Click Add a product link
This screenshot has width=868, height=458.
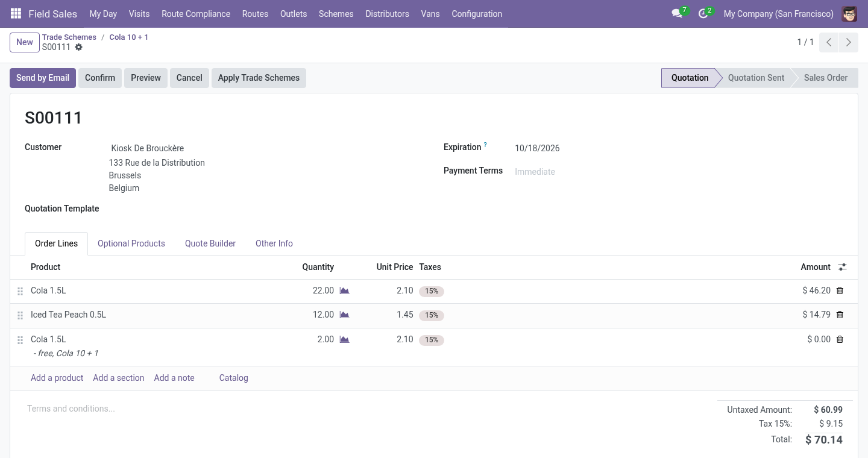coord(57,378)
